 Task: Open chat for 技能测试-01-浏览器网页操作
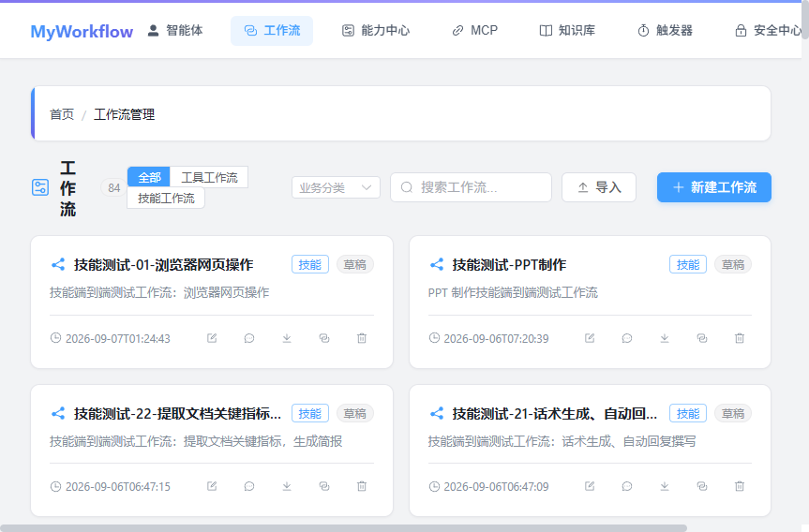coord(249,338)
